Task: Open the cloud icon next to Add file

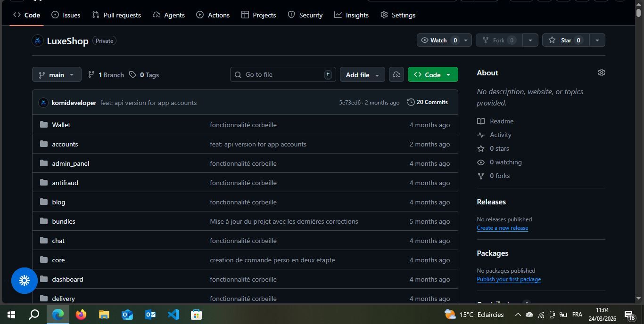Action: click(x=396, y=74)
